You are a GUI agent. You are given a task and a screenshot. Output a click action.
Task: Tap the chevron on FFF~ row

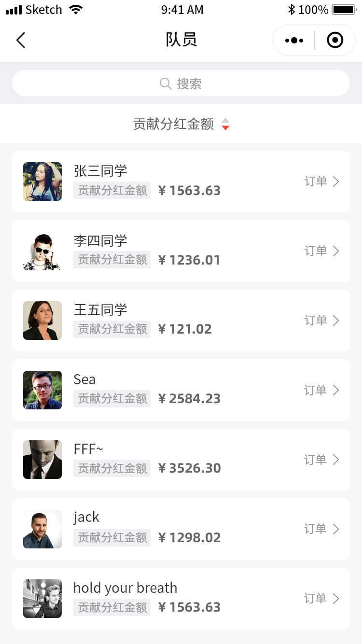coord(336,460)
